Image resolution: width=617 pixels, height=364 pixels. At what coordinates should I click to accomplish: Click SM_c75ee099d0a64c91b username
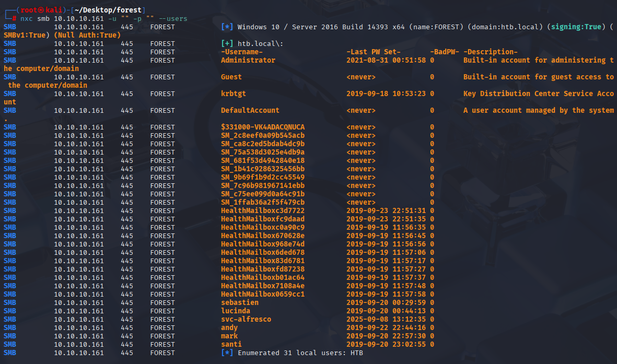click(x=262, y=194)
